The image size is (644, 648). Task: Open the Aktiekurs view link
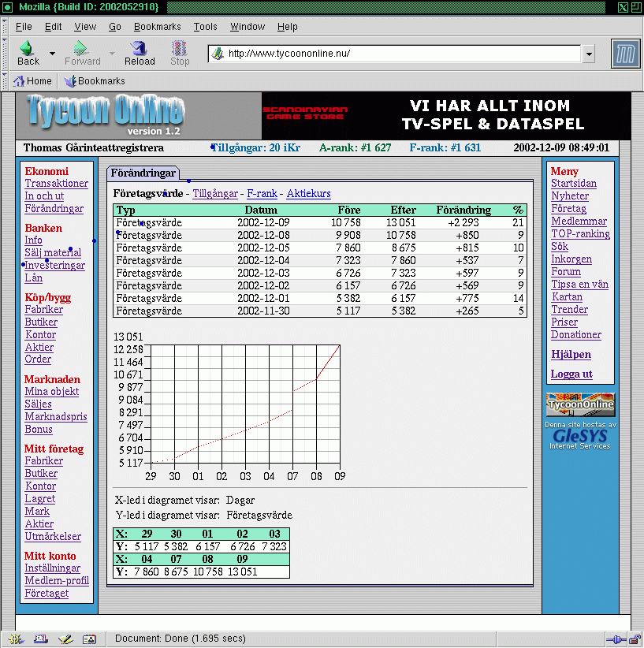[309, 193]
